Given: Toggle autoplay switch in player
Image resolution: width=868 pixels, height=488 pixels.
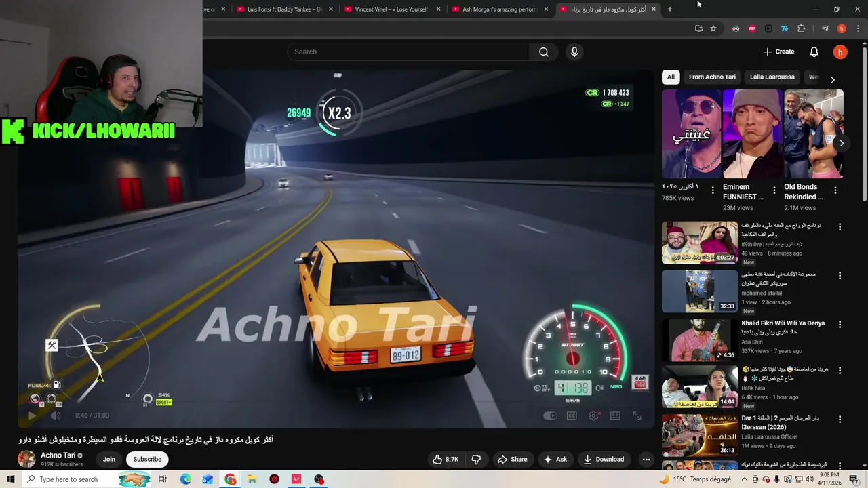Looking at the screenshot, I should click(x=550, y=415).
